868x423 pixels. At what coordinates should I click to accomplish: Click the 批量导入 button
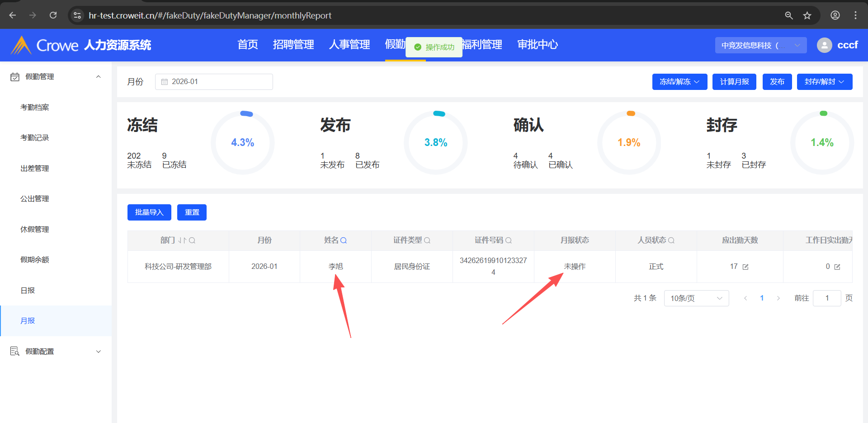(x=149, y=212)
